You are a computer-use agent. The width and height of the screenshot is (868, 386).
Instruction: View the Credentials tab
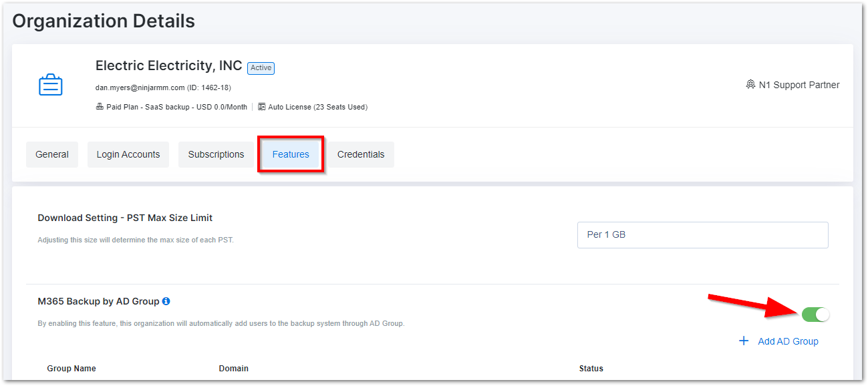click(x=361, y=154)
